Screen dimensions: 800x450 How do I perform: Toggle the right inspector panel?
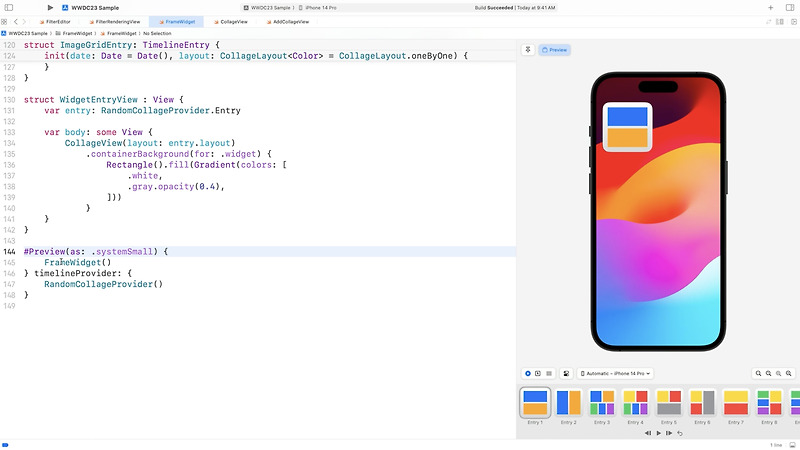point(790,8)
